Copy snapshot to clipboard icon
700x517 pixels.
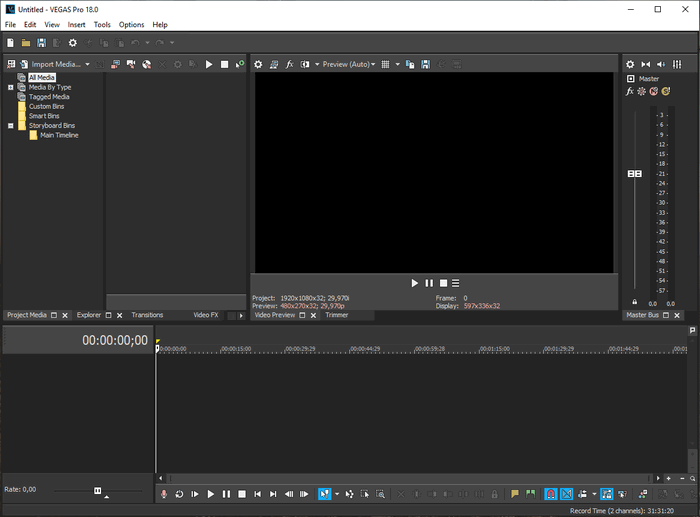[x=410, y=64]
